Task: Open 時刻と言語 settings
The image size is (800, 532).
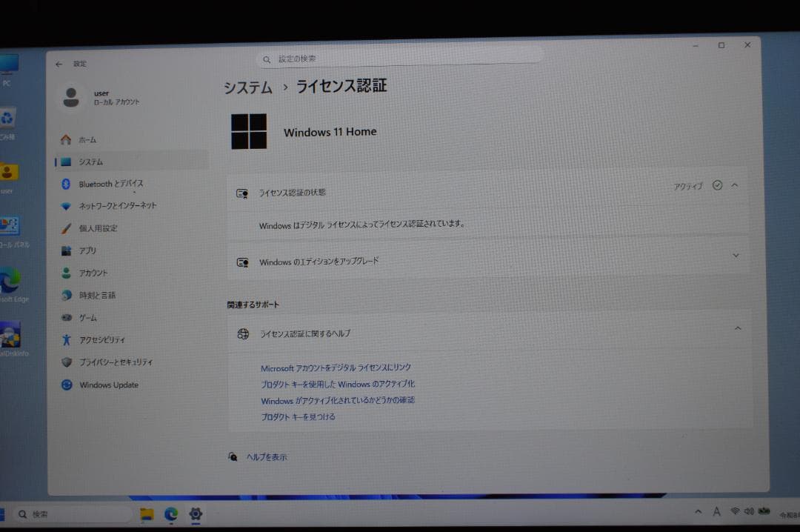Action: coord(131,295)
